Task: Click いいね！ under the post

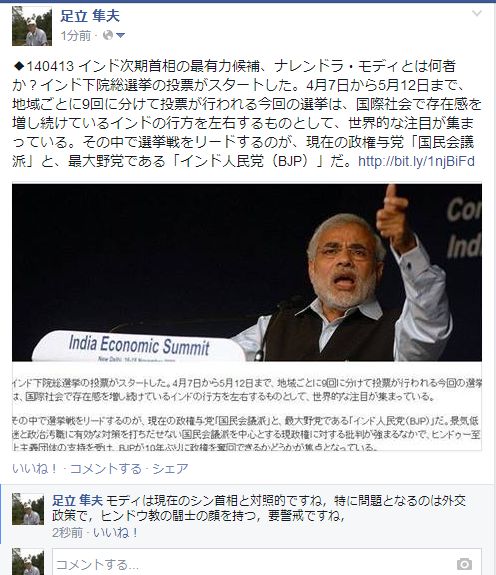Action: (35, 468)
